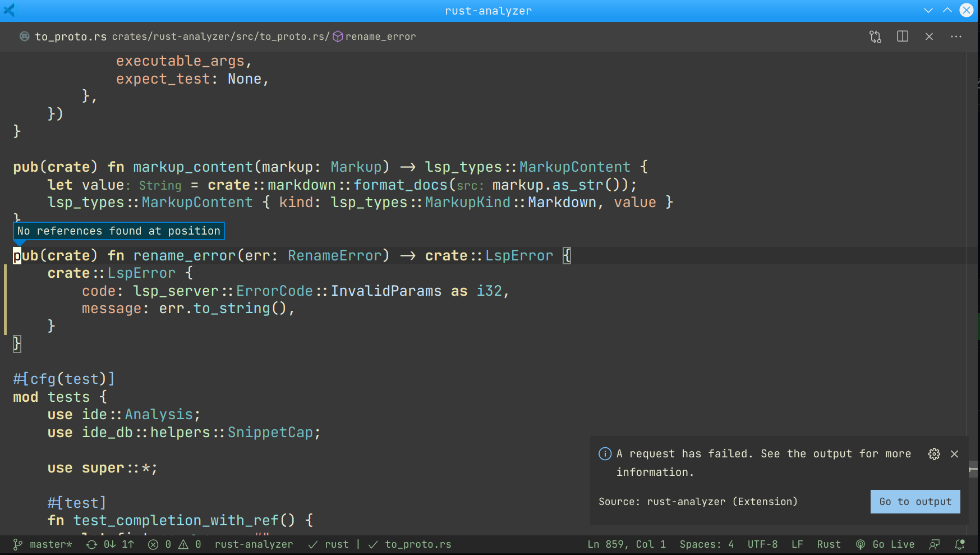Screen dimensions: 980x555
Task: Click the No references found message
Action: (x=119, y=231)
